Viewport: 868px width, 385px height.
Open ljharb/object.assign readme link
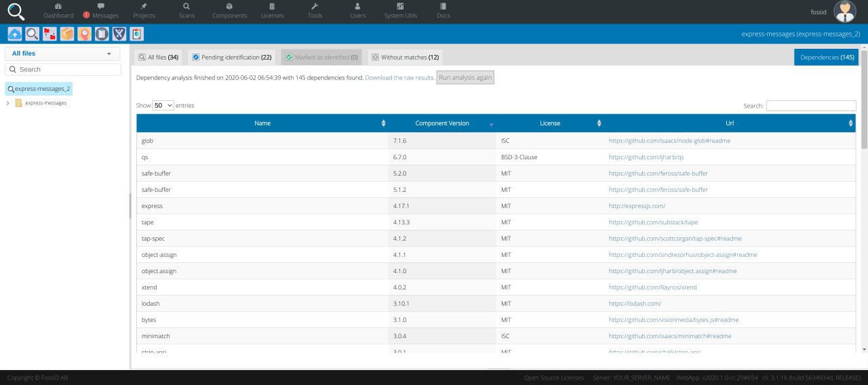tap(673, 271)
